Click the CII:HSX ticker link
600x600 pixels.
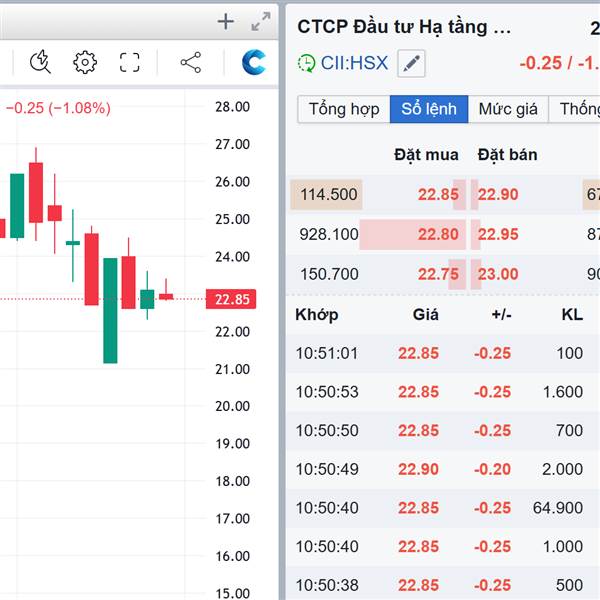point(354,63)
